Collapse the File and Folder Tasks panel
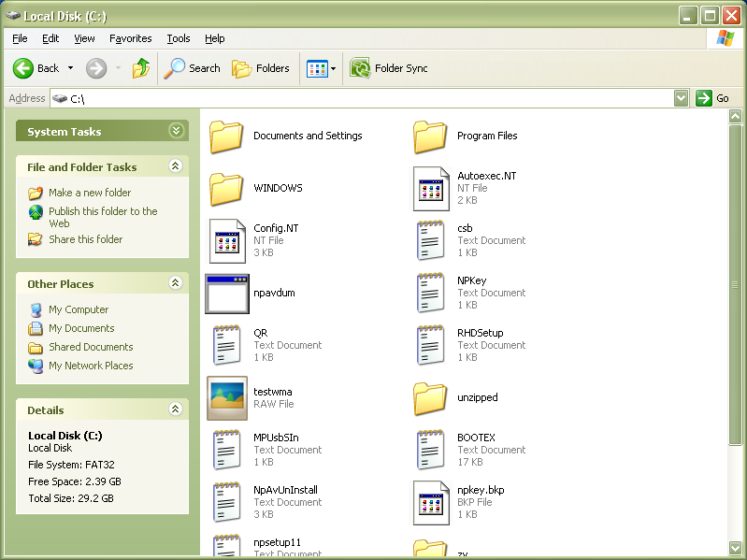 pyautogui.click(x=175, y=166)
